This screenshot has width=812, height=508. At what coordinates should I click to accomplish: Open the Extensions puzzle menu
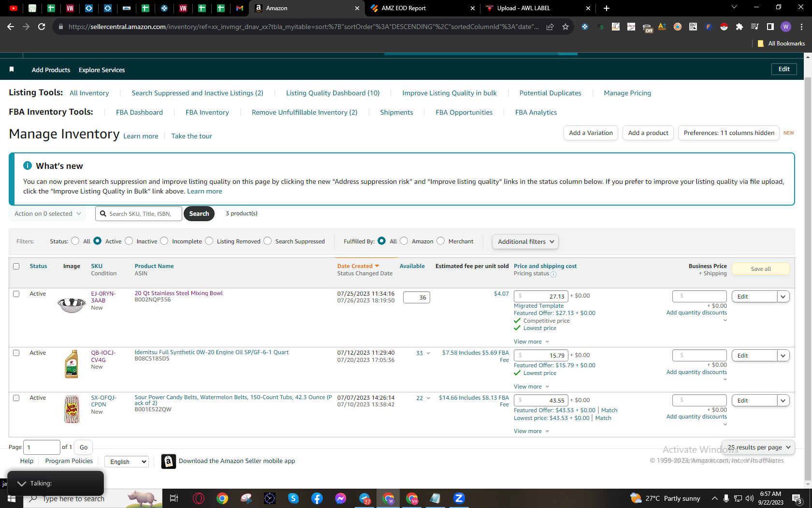click(739, 27)
